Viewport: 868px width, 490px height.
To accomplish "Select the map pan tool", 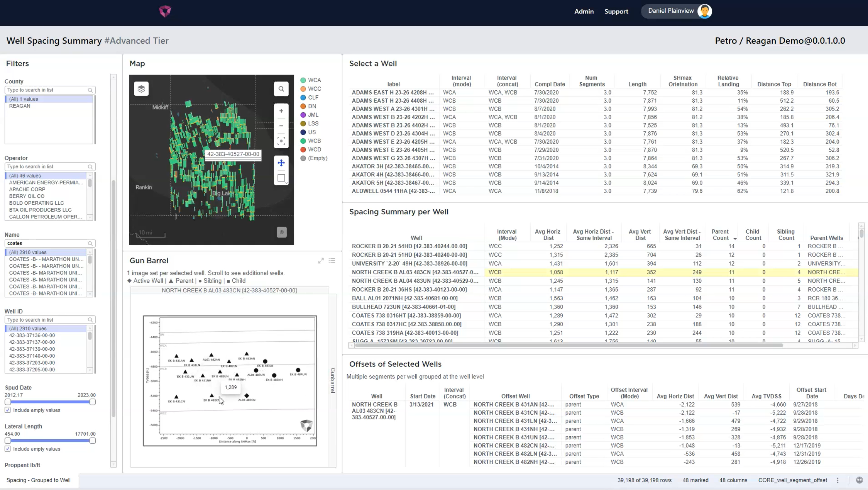I will 281,163.
